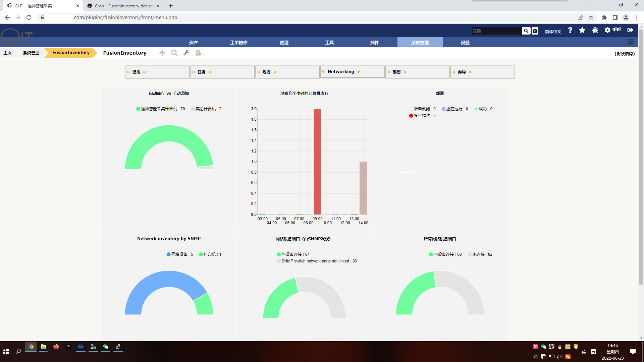The width and height of the screenshot is (644, 362).
Task: Click the 筛选 search input field
Action: click(496, 31)
